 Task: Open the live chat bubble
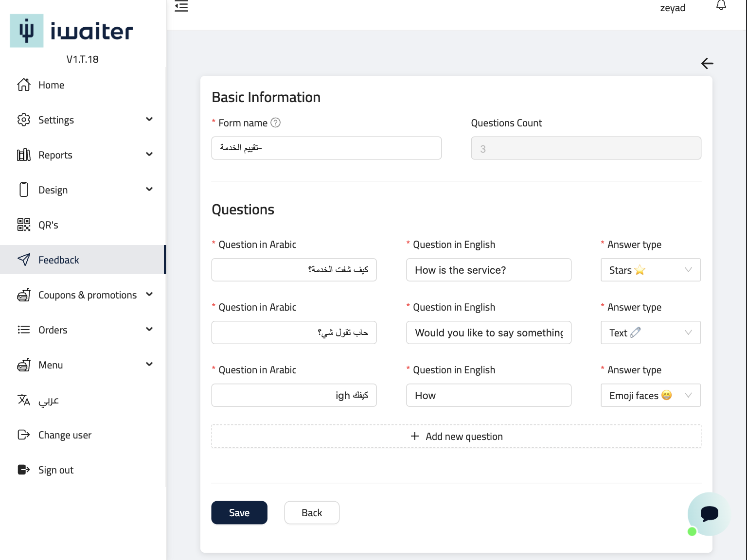tap(709, 514)
